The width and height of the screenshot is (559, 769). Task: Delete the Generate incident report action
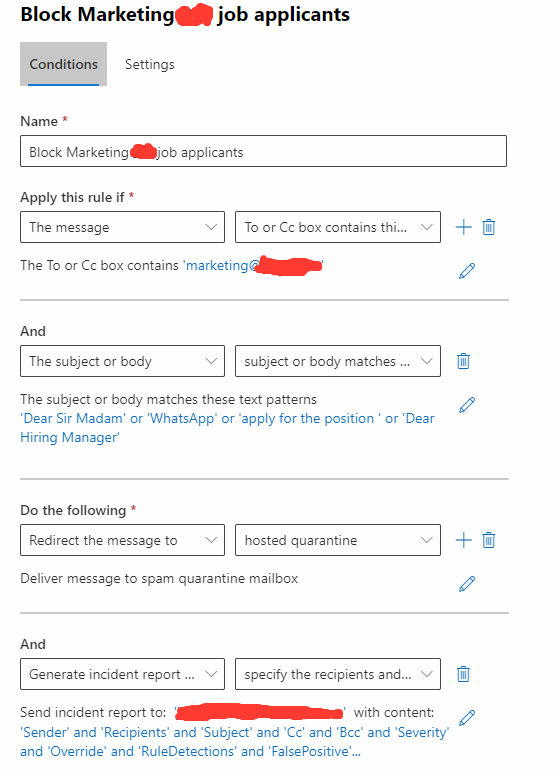click(463, 674)
